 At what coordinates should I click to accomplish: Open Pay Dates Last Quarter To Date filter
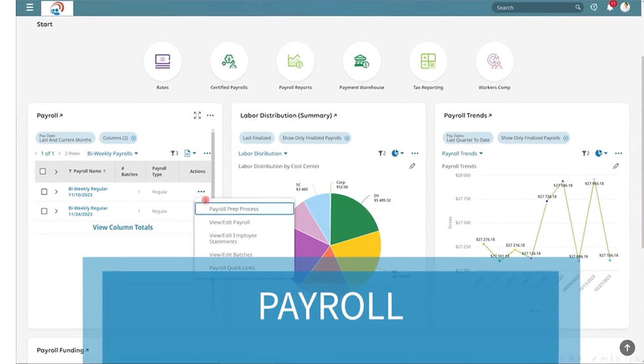(468, 138)
